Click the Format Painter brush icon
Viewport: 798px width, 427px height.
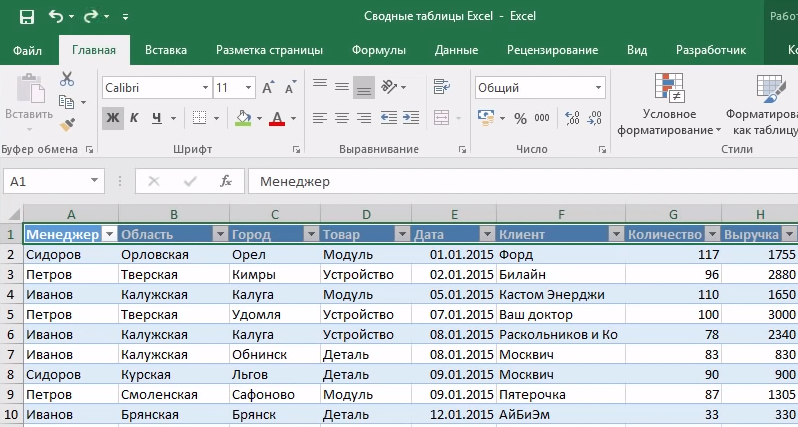pos(67,126)
